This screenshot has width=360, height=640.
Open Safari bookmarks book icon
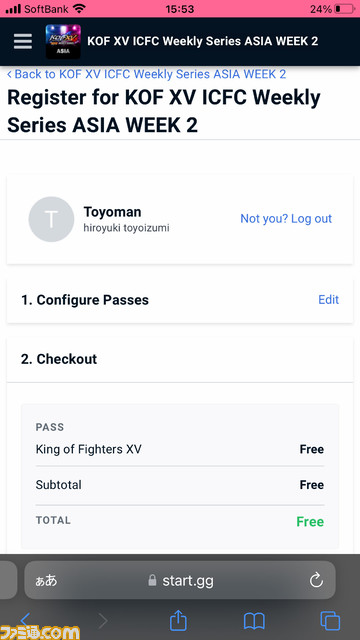[x=254, y=622]
